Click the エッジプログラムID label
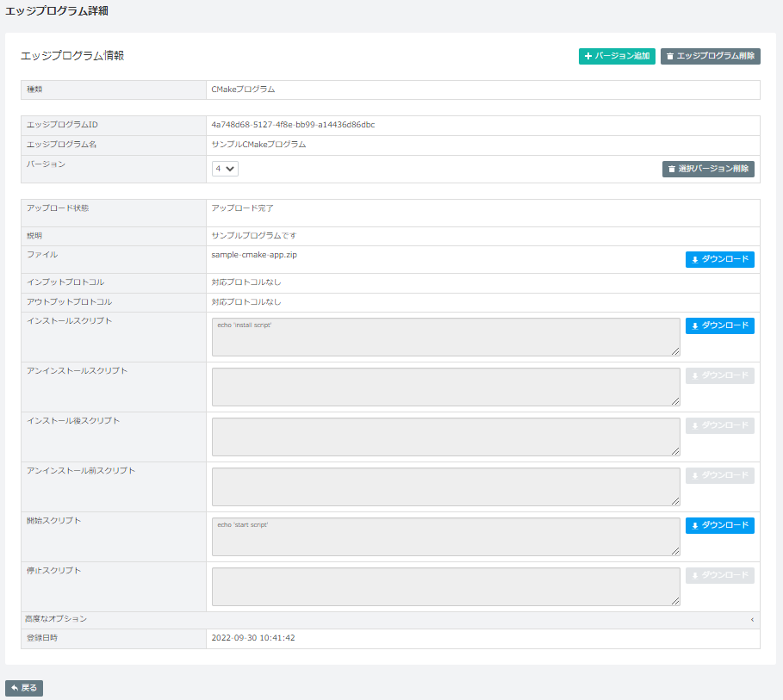 pyautogui.click(x=62, y=125)
